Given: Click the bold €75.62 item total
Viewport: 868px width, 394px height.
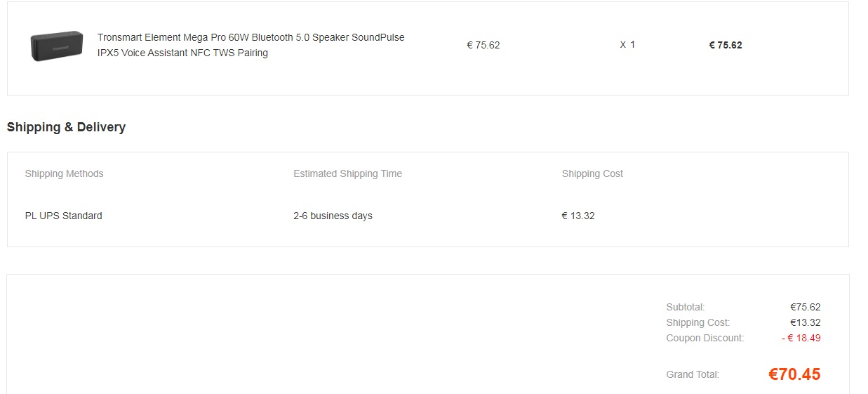Looking at the screenshot, I should (x=725, y=45).
